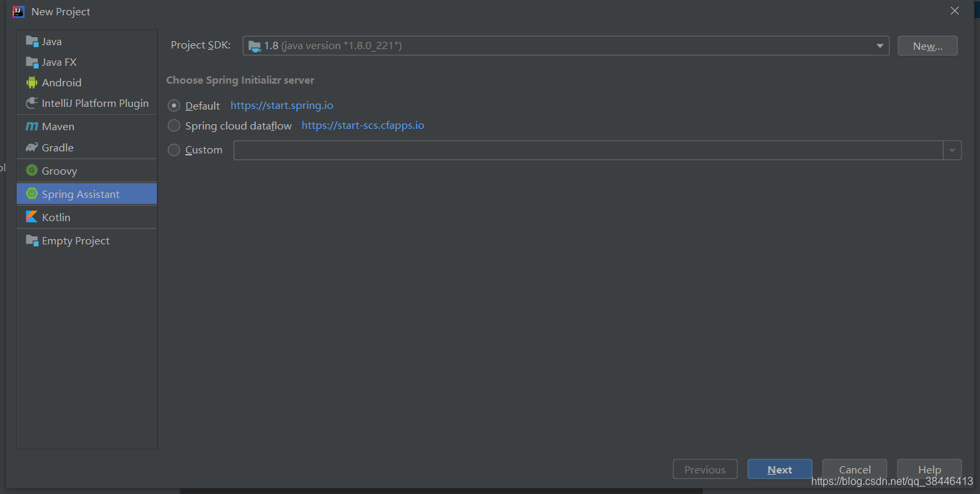Open the https://start.spring.io link
The image size is (980, 494).
pyautogui.click(x=282, y=106)
